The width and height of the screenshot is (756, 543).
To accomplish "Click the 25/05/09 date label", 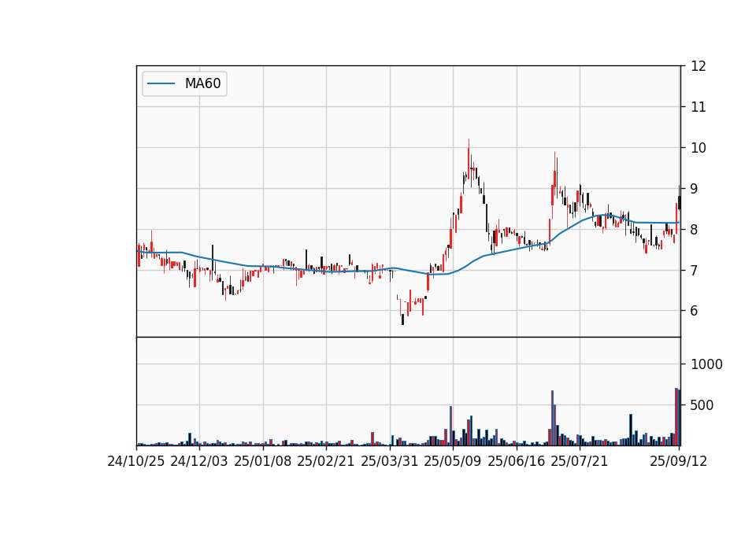I will [453, 461].
